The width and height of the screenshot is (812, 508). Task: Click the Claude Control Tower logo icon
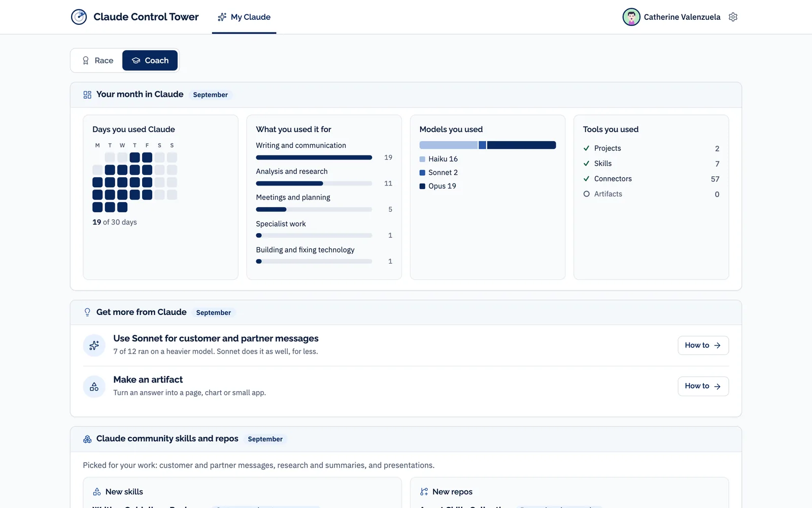(79, 17)
